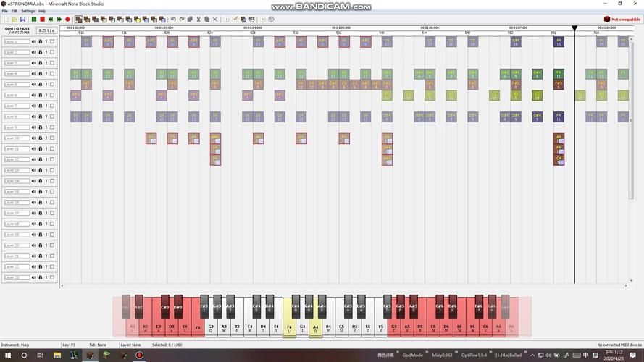Open the MIDI device manager icon
The width and height of the screenshot is (644, 362).
(251, 20)
